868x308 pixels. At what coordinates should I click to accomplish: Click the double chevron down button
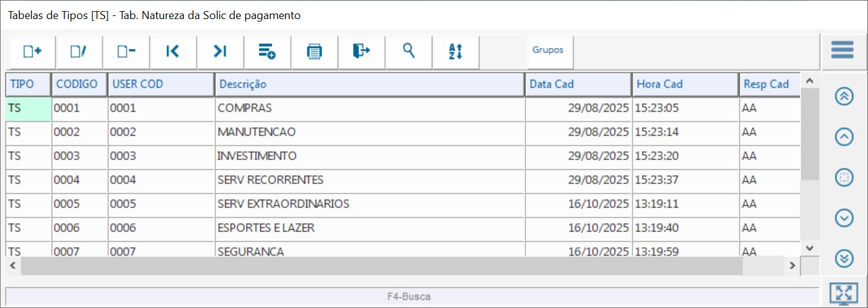coord(844,259)
